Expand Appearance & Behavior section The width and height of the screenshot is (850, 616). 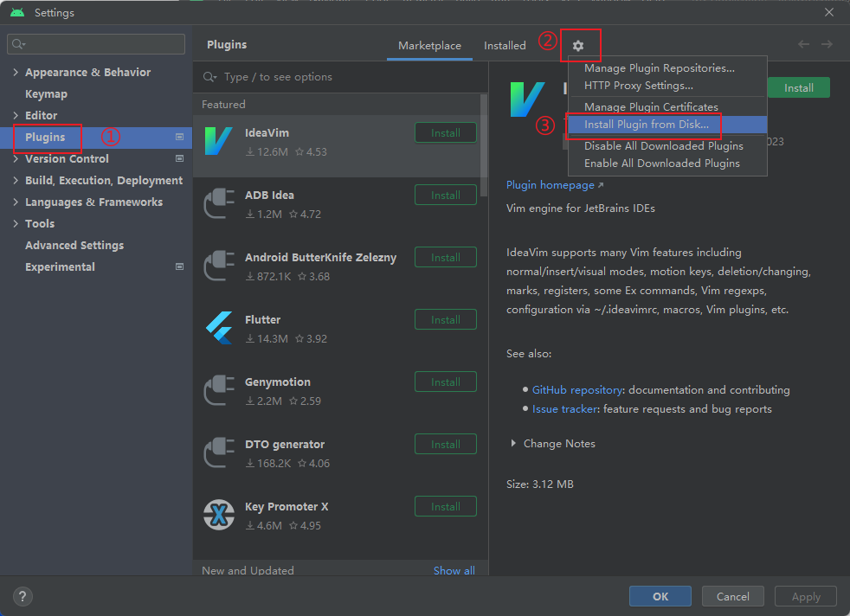click(x=16, y=72)
